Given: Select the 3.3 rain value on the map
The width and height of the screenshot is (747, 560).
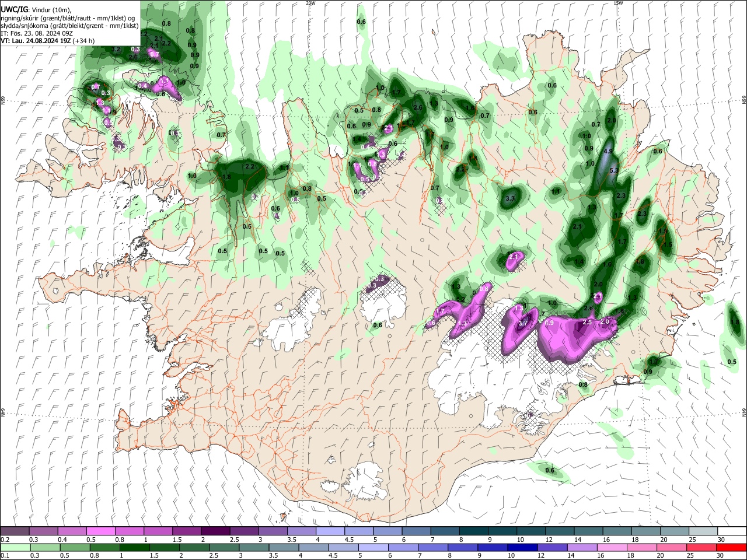Looking at the screenshot, I should coord(509,198).
